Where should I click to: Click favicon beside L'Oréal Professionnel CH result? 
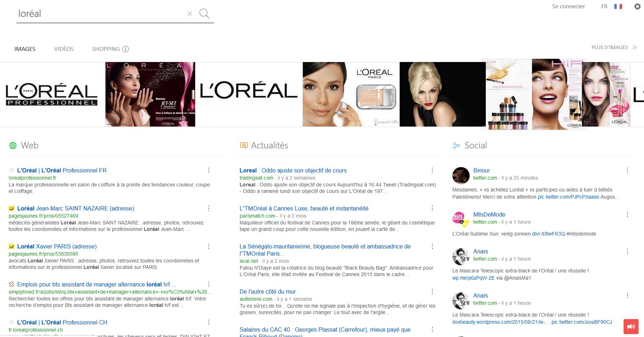pos(11,323)
